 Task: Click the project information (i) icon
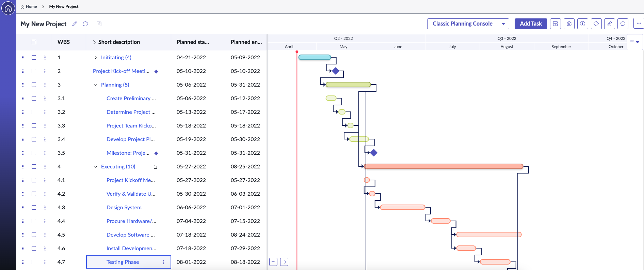tap(583, 24)
